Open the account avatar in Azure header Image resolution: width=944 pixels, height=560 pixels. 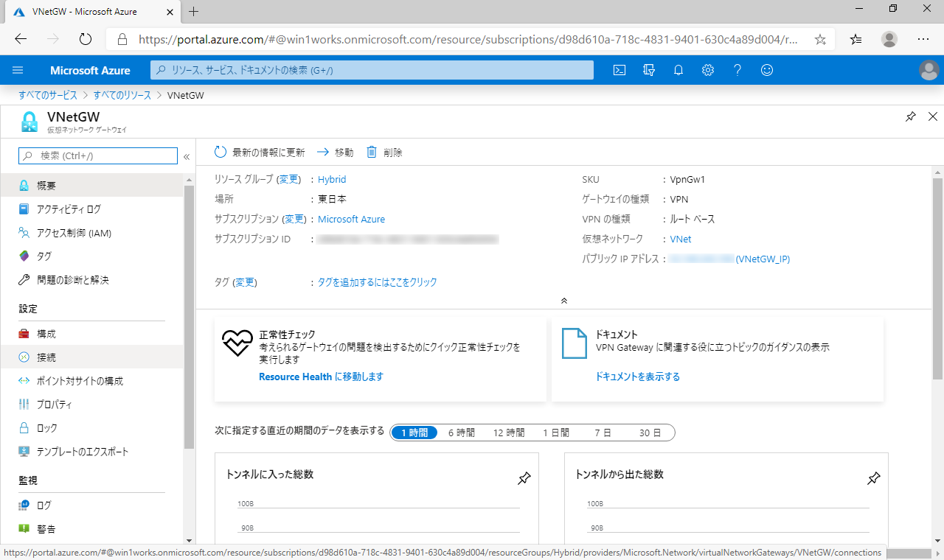coord(929,70)
